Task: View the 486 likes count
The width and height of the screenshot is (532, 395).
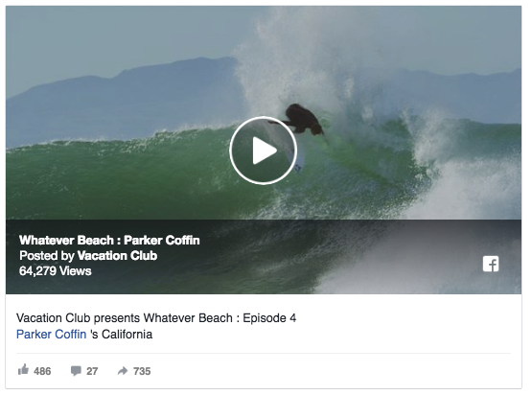Action: 42,371
